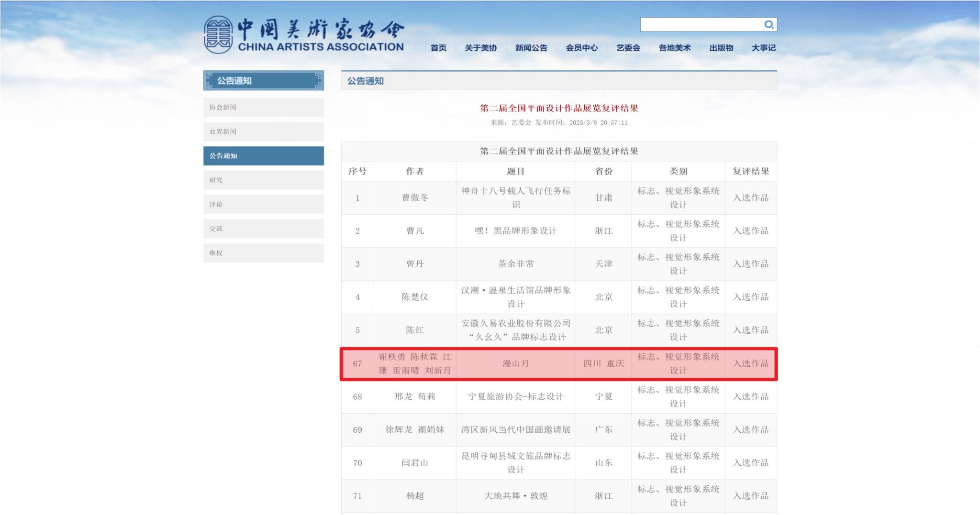Open 研究 in the sidebar

coord(263,180)
